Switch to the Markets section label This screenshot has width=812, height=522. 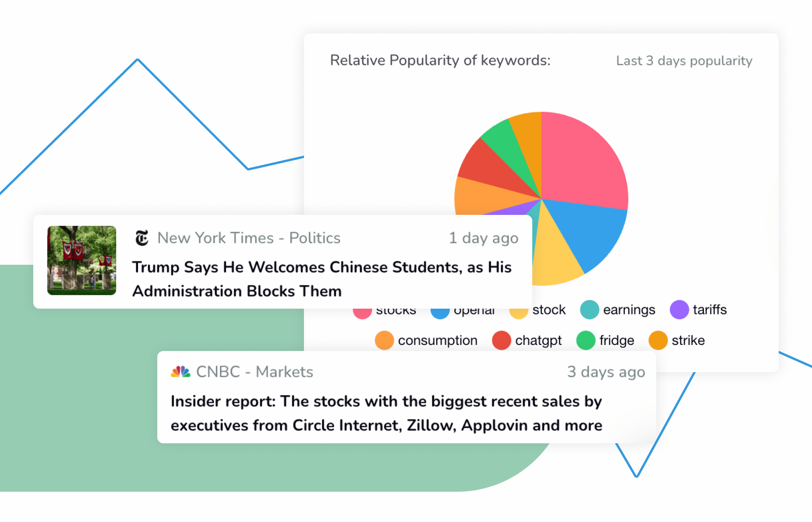(x=284, y=371)
